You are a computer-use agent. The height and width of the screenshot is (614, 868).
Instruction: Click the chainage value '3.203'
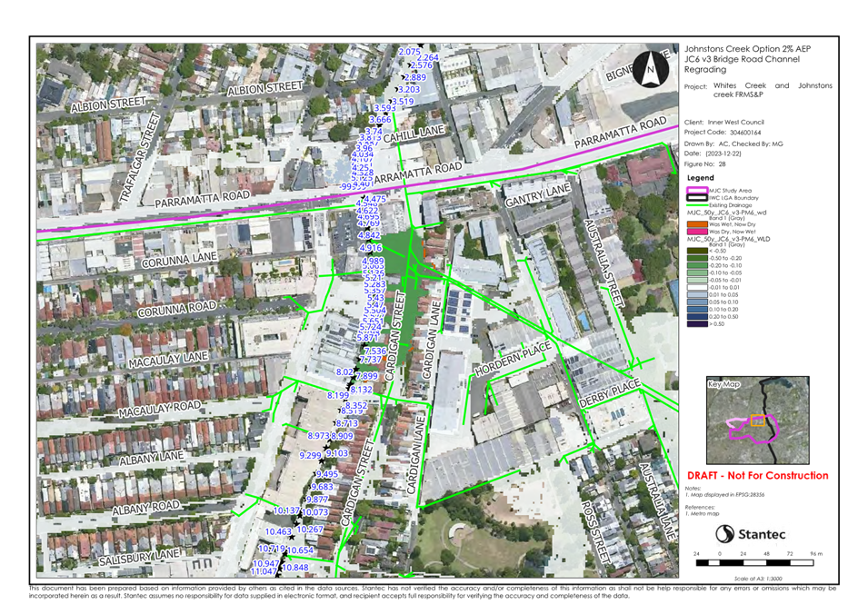tap(409, 89)
